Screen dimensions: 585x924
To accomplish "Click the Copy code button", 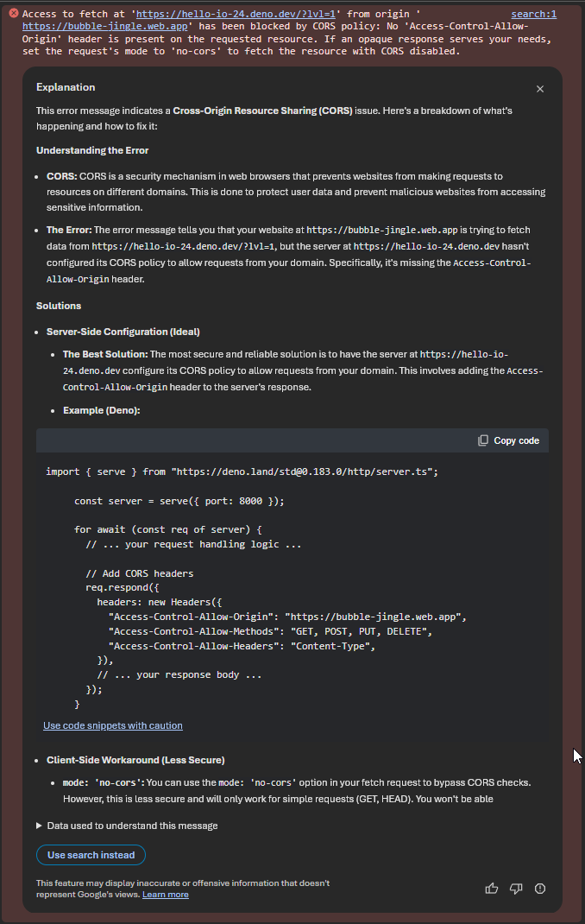I will pos(508,440).
